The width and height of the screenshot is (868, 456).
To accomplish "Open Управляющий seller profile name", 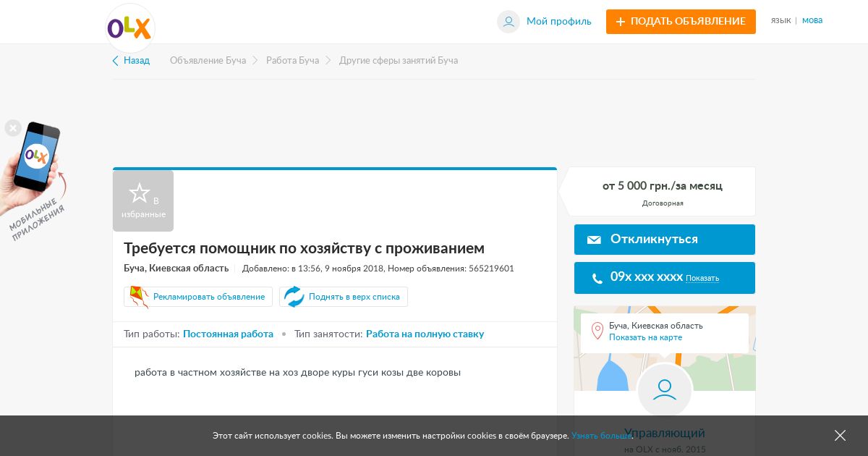I will click(x=665, y=433).
